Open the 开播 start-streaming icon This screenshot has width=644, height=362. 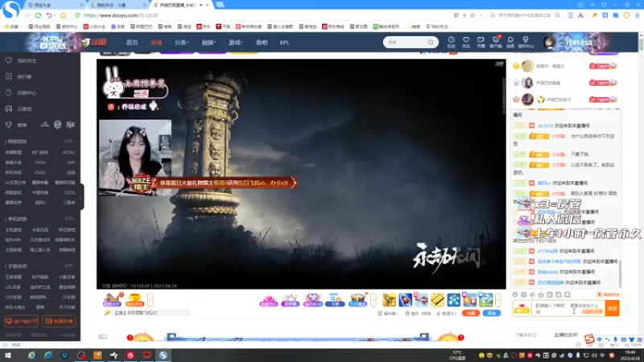(481, 42)
